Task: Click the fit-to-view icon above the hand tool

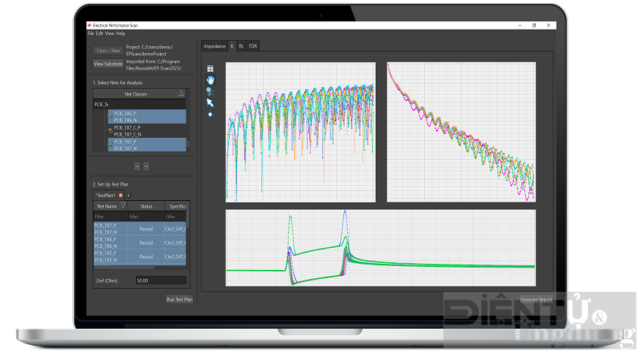Action: [x=210, y=69]
